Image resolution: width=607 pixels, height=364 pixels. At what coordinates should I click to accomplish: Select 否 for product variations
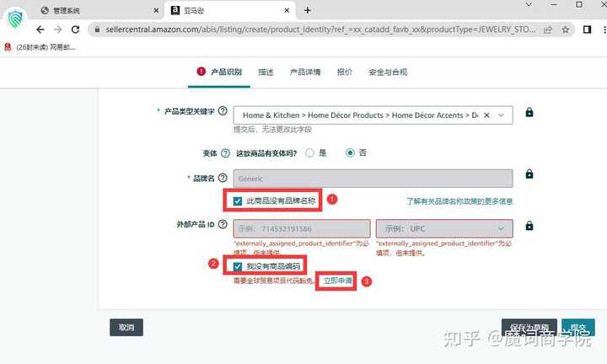point(350,153)
